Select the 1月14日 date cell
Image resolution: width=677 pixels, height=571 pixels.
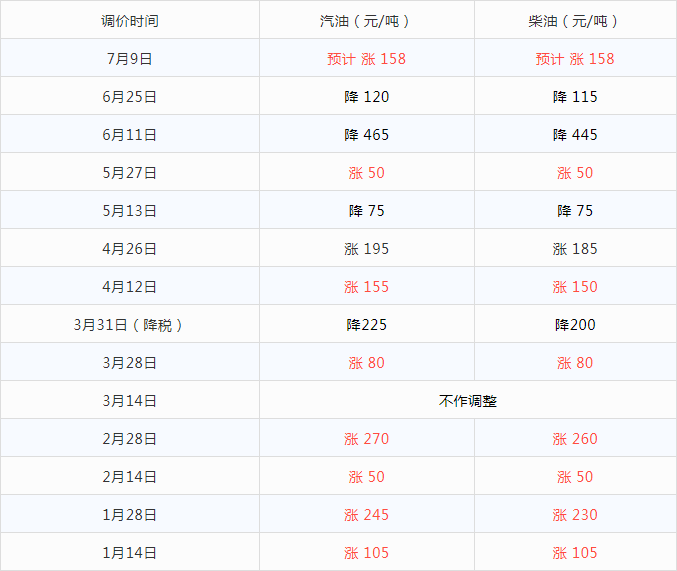(x=130, y=553)
